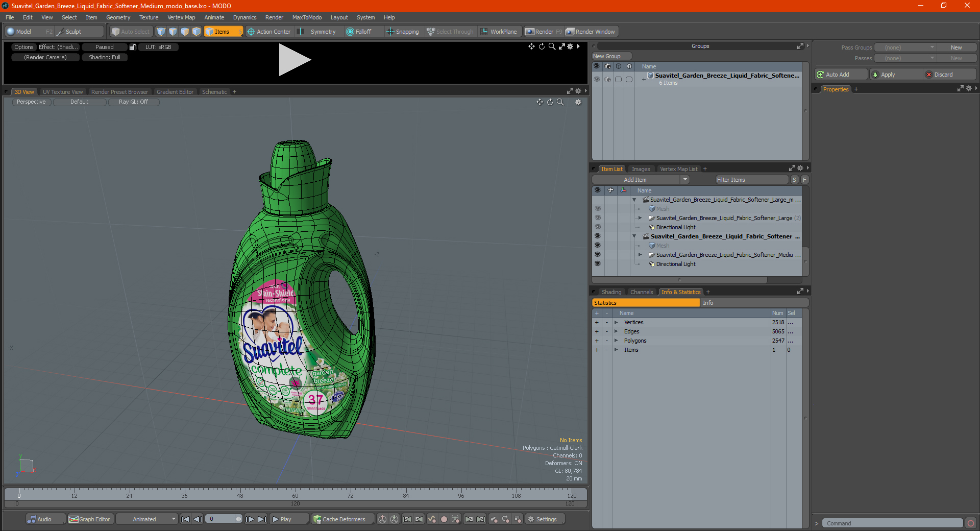Jump to last frame button
This screenshot has width=980, height=531.
(x=262, y=519)
